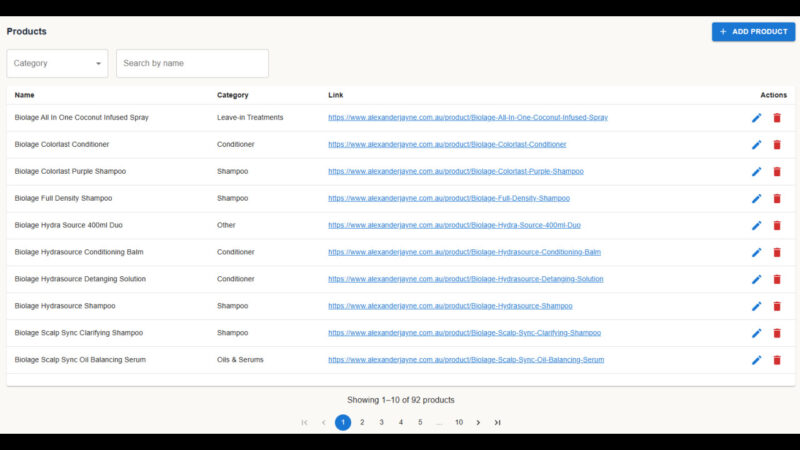Edit Biolage Hydra Source 400ml Duo
This screenshot has height=450, width=800.
pos(756,226)
